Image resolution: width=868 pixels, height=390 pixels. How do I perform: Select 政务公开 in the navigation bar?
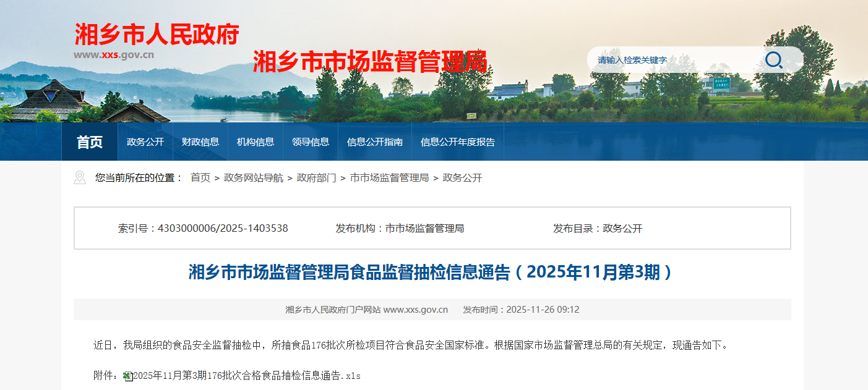coord(145,142)
